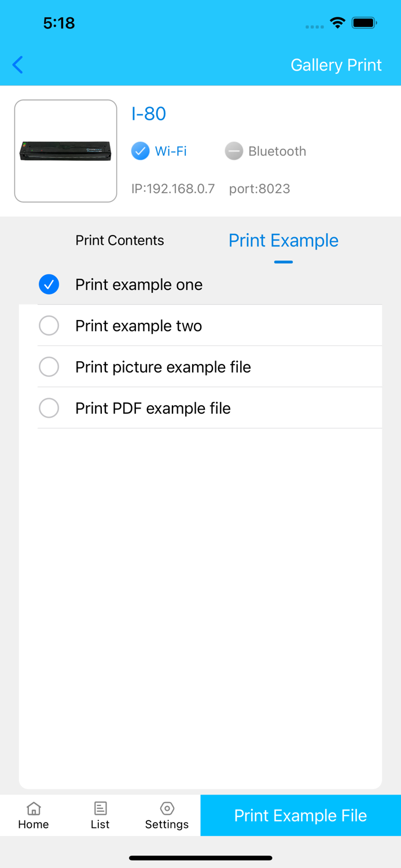
Task: Tap the Wi-Fi connection icon
Action: (x=139, y=151)
